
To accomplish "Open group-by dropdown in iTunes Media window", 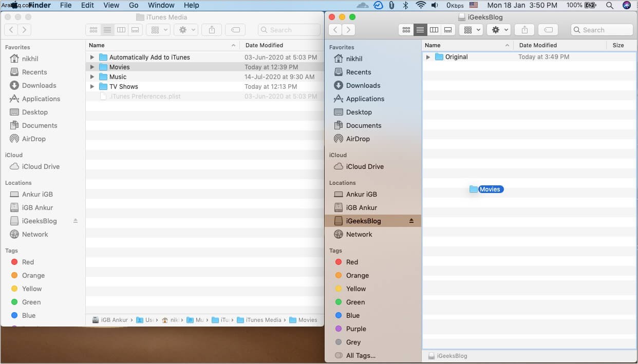I will (158, 30).
